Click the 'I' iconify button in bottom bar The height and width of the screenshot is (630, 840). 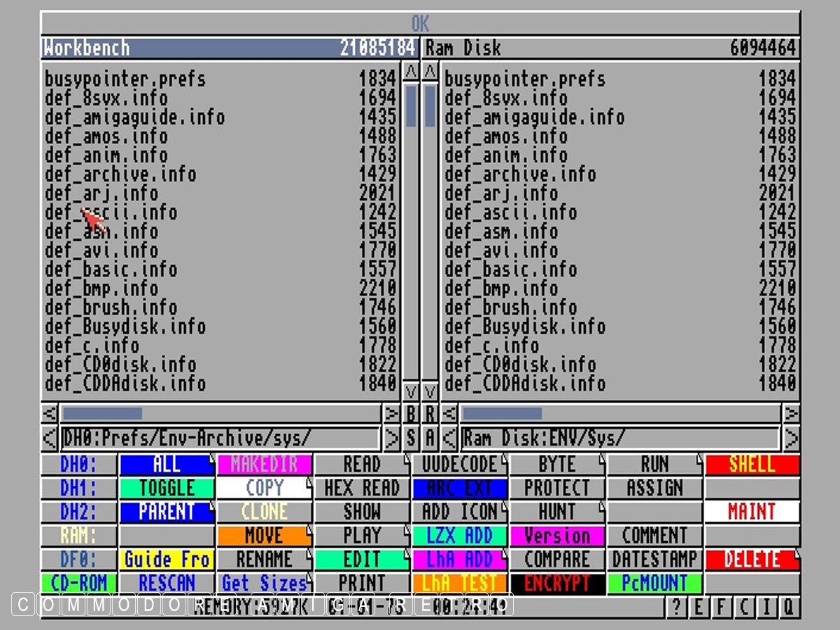pos(766,607)
